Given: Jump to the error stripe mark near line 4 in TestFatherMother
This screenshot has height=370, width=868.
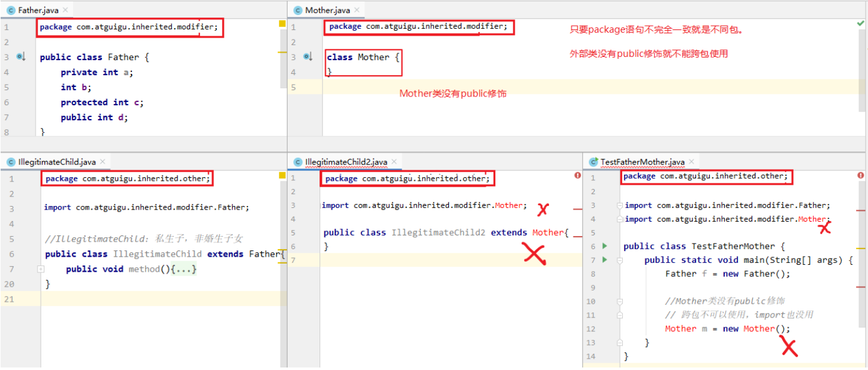Looking at the screenshot, I should pos(861,210).
